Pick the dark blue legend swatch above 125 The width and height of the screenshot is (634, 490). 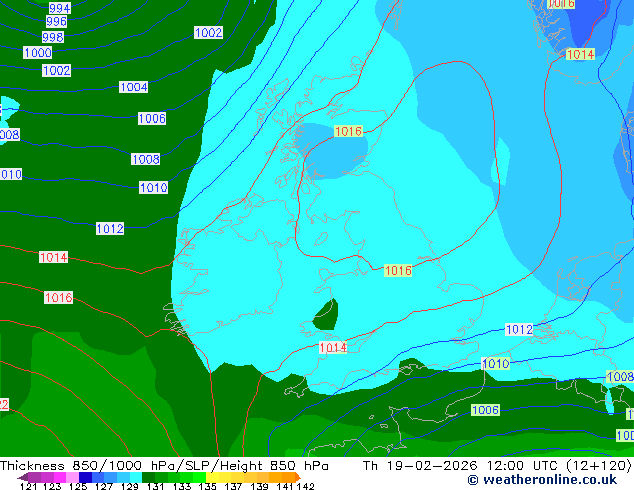pos(85,477)
